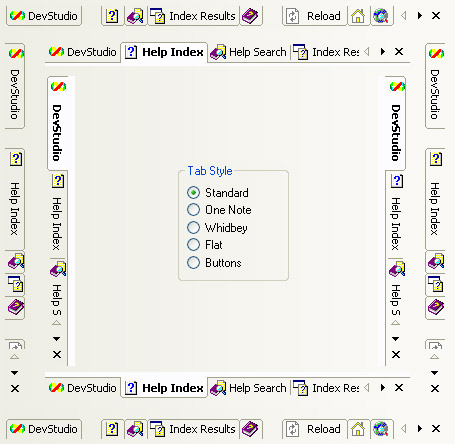Click the Index Results window icon in the outer left strip

coord(15,284)
